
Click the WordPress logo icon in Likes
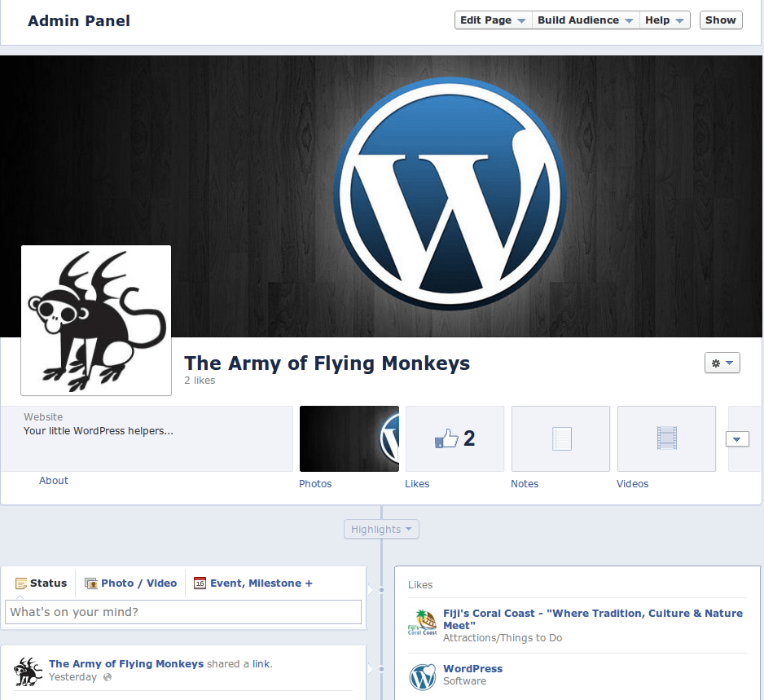(x=423, y=677)
